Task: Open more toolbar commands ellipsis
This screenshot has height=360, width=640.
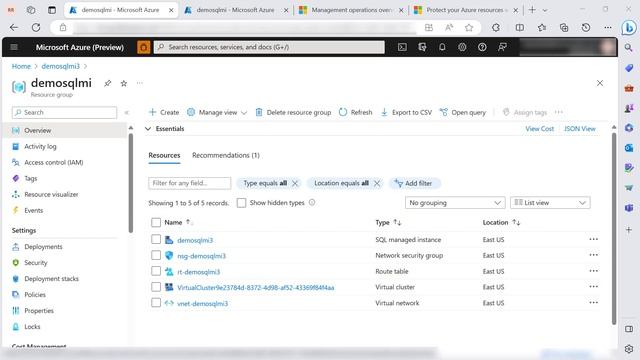Action: pos(559,112)
